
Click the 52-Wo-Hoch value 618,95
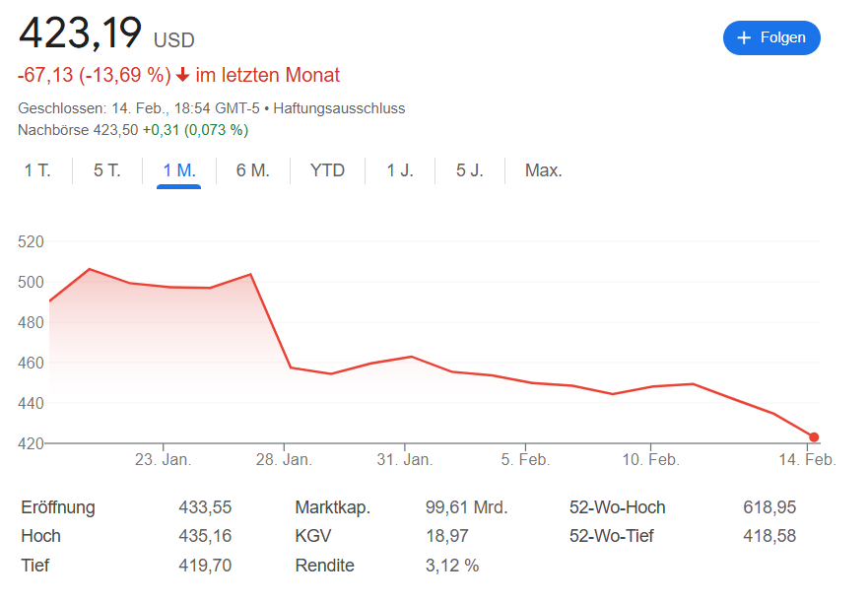pyautogui.click(x=769, y=507)
